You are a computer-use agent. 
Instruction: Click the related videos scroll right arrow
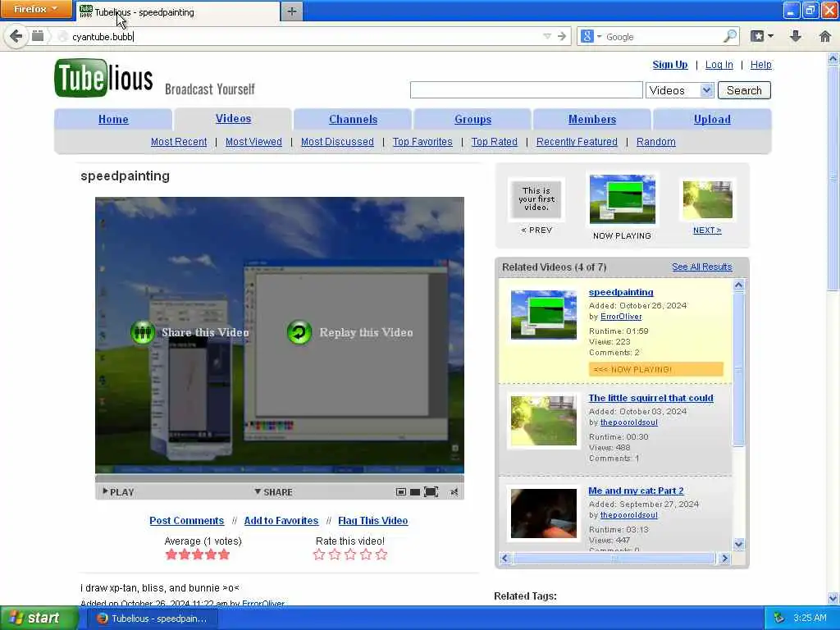pyautogui.click(x=725, y=559)
